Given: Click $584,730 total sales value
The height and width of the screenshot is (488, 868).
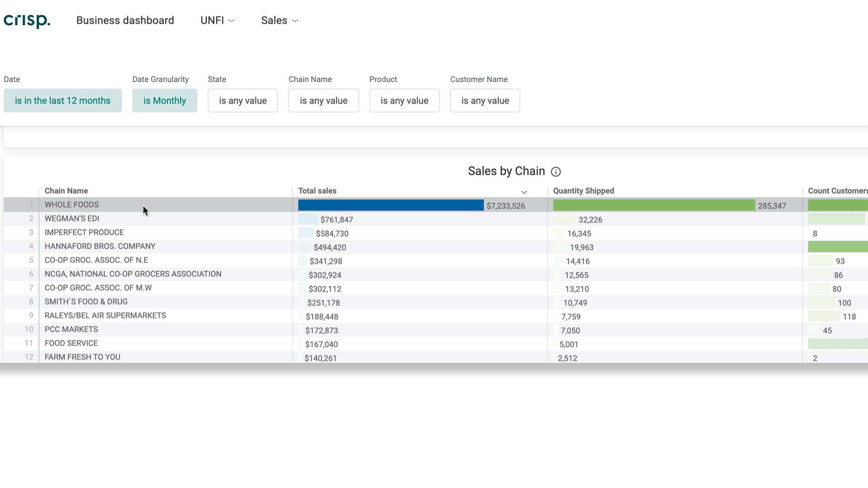Looking at the screenshot, I should 332,234.
